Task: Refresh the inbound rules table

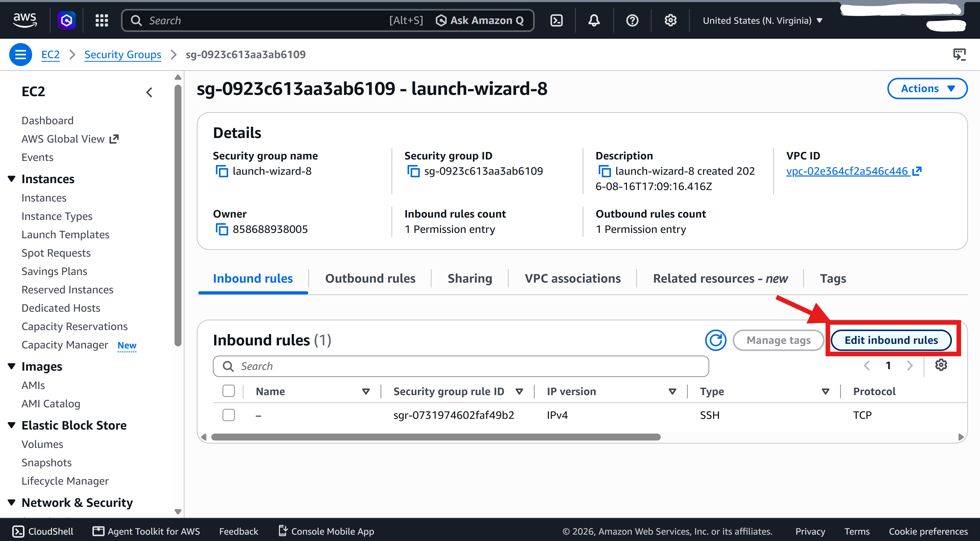Action: click(x=716, y=340)
